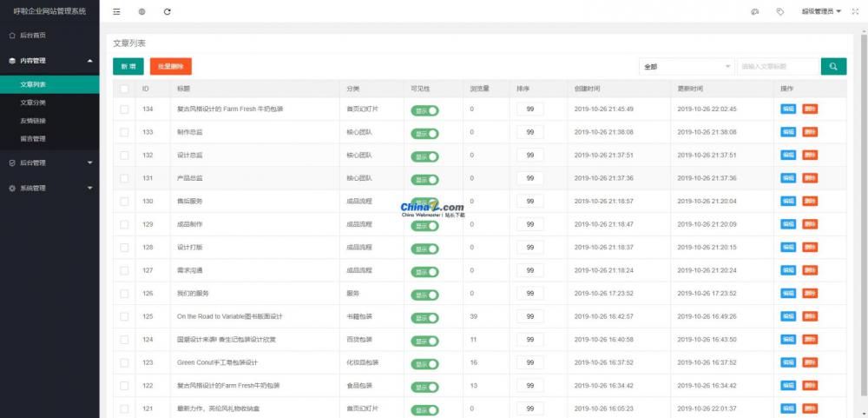Edit sort value field for article 128
This screenshot has height=418, width=868.
tap(529, 248)
